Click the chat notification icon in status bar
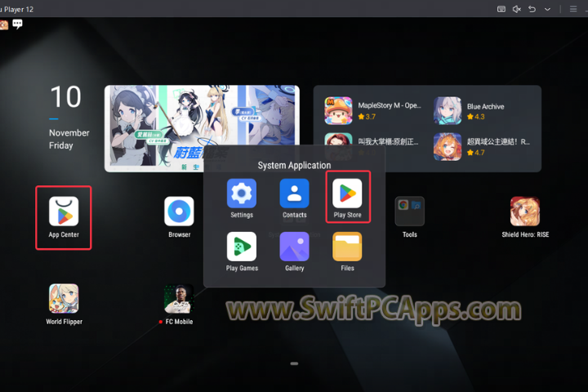Screen dimensions: 588x392 (17, 24)
